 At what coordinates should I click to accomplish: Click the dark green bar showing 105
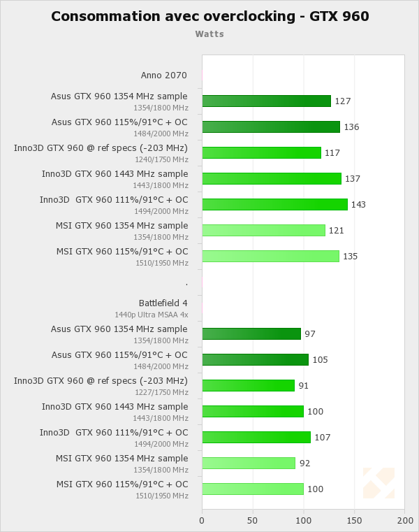255,359
